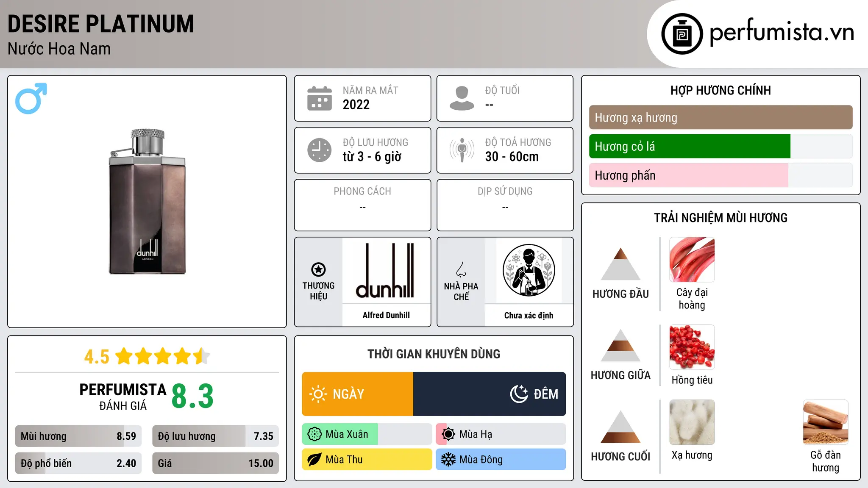Screen dimensions: 868x488
Task: Click the dunhill brand logo
Action: click(x=386, y=270)
